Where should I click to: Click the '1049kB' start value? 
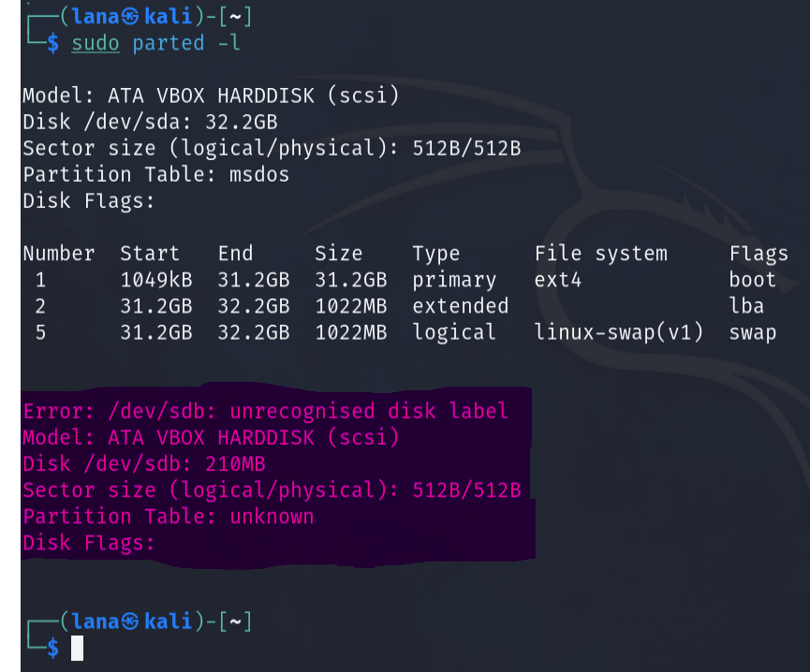pos(156,280)
